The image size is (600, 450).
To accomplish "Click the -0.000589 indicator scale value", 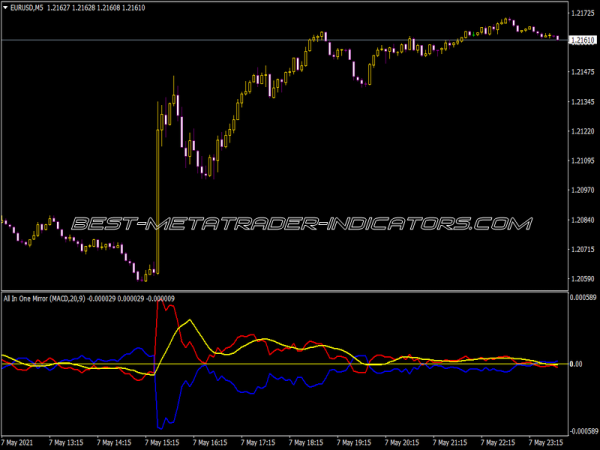I will 581,430.
